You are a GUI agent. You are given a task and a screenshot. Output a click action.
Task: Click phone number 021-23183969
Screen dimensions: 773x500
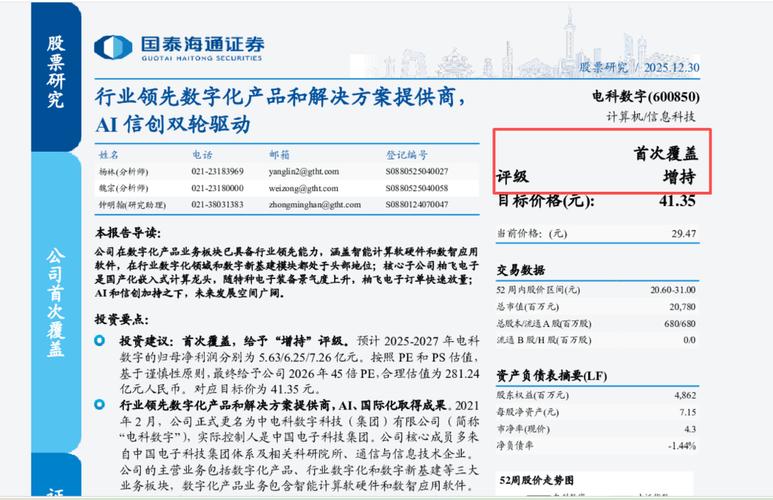click(217, 172)
